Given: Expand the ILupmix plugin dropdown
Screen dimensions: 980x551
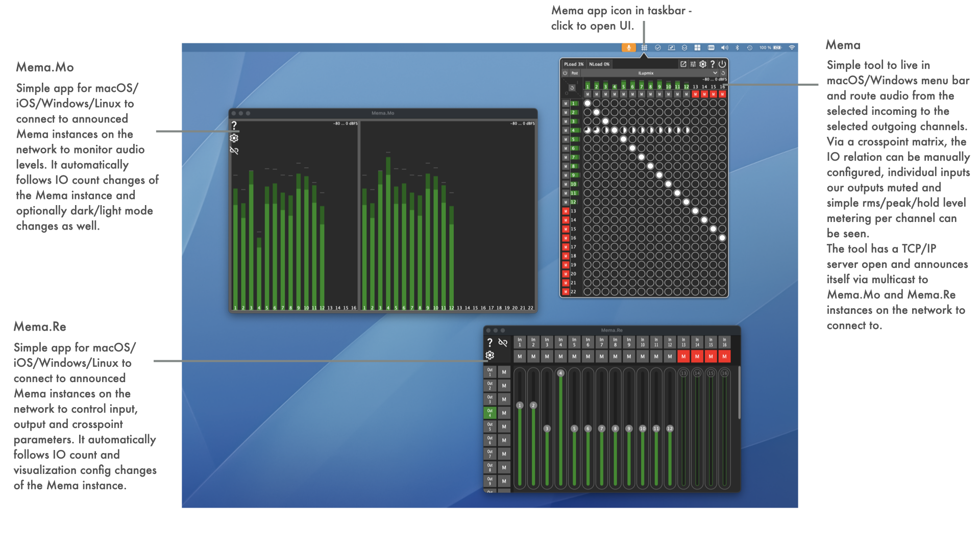Looking at the screenshot, I should pos(715,73).
